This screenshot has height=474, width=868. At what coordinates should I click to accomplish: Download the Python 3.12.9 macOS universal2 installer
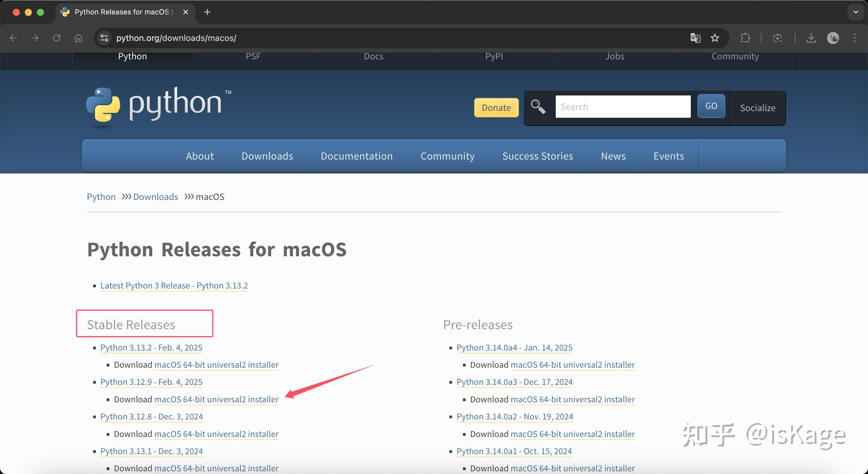click(216, 399)
